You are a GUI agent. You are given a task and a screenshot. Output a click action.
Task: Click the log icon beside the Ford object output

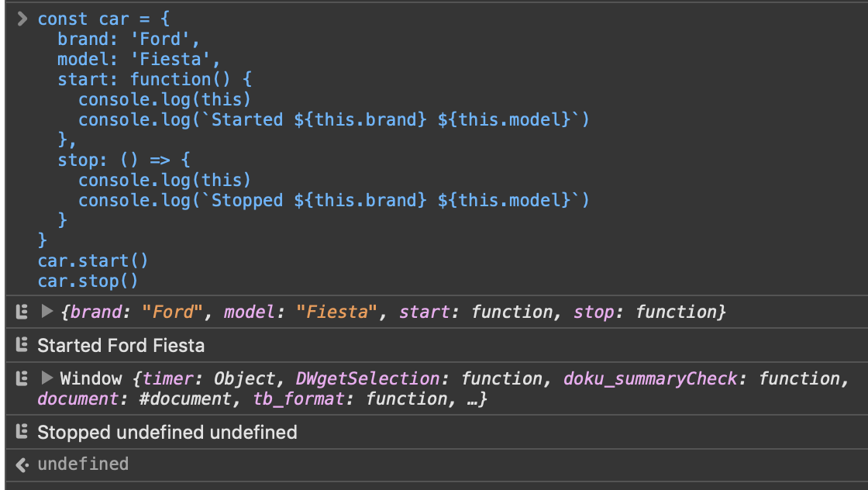(22, 312)
